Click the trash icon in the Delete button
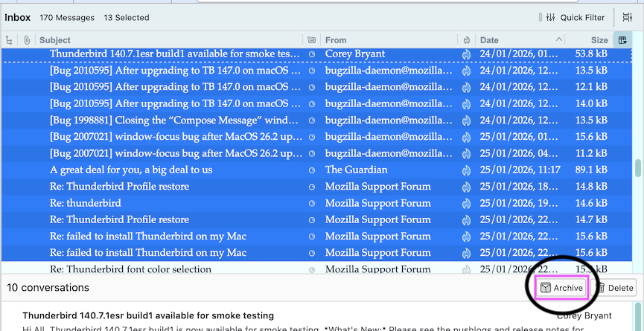The image size is (644, 331). coord(602,288)
